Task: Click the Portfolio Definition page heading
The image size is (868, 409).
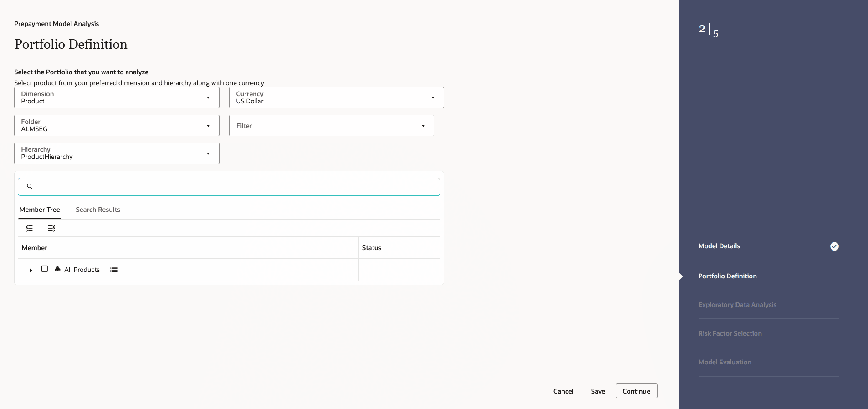Action: pos(71,44)
